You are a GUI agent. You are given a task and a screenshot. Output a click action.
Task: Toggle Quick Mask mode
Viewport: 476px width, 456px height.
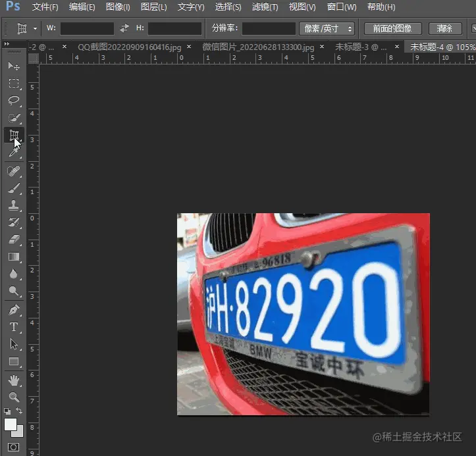point(13,447)
